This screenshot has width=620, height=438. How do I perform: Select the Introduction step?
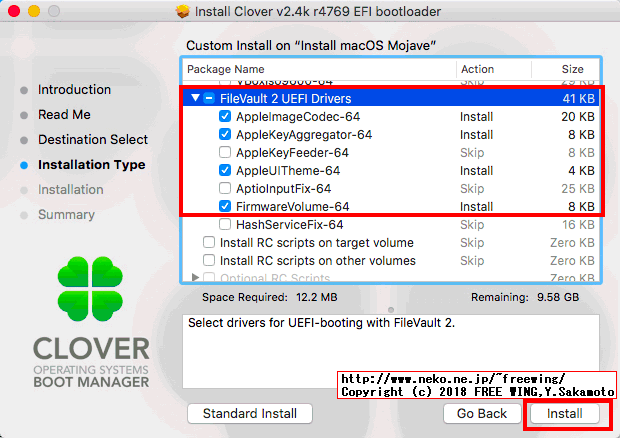(x=74, y=90)
